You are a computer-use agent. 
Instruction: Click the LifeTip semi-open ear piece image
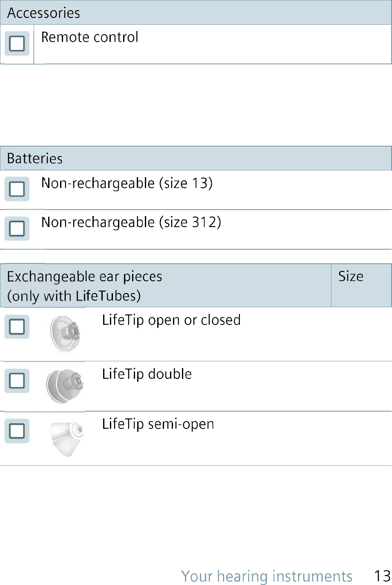coord(66,439)
